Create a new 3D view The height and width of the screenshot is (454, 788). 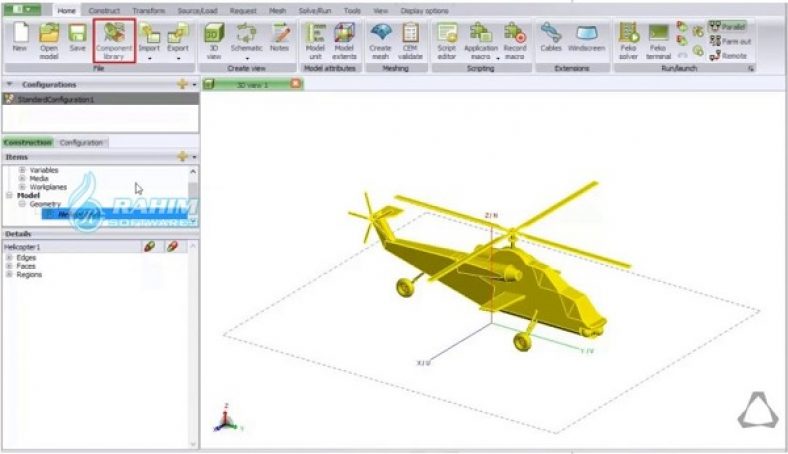(214, 41)
